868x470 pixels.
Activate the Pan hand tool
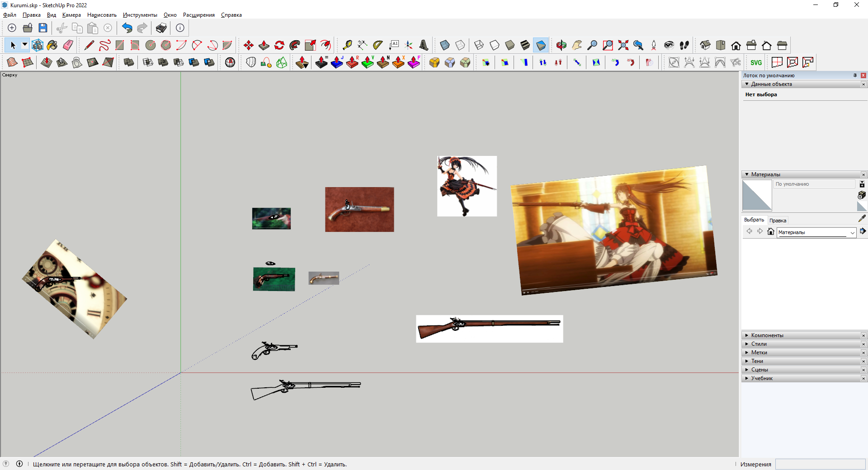point(577,45)
